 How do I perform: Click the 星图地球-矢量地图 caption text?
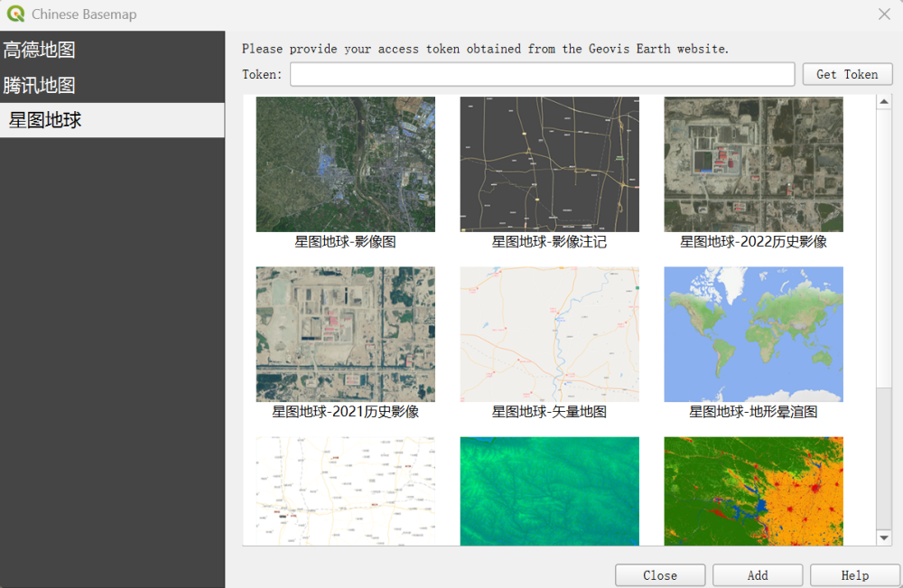[x=549, y=412]
